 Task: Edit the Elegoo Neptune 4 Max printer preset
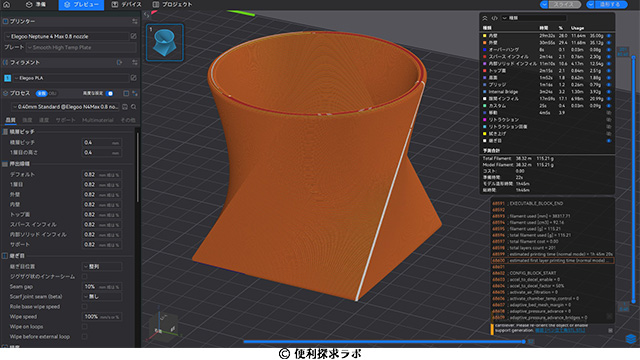pos(133,36)
